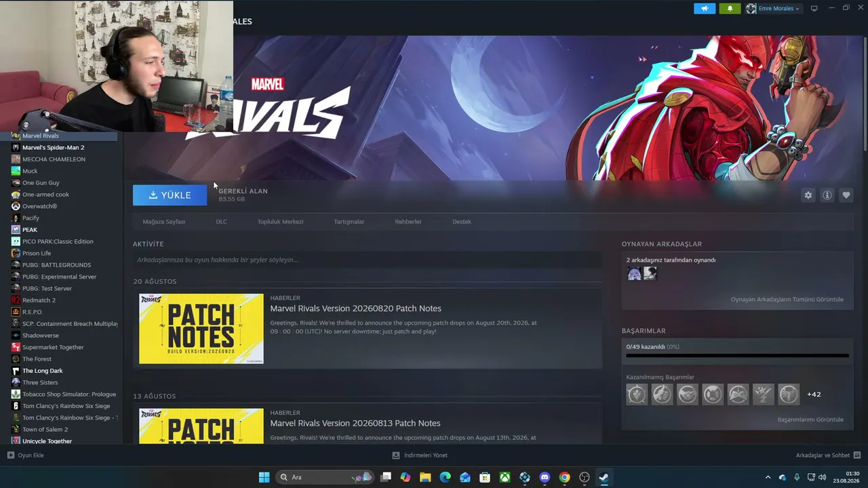
Task: Click the Overwatch® icon in library list
Action: click(x=16, y=206)
